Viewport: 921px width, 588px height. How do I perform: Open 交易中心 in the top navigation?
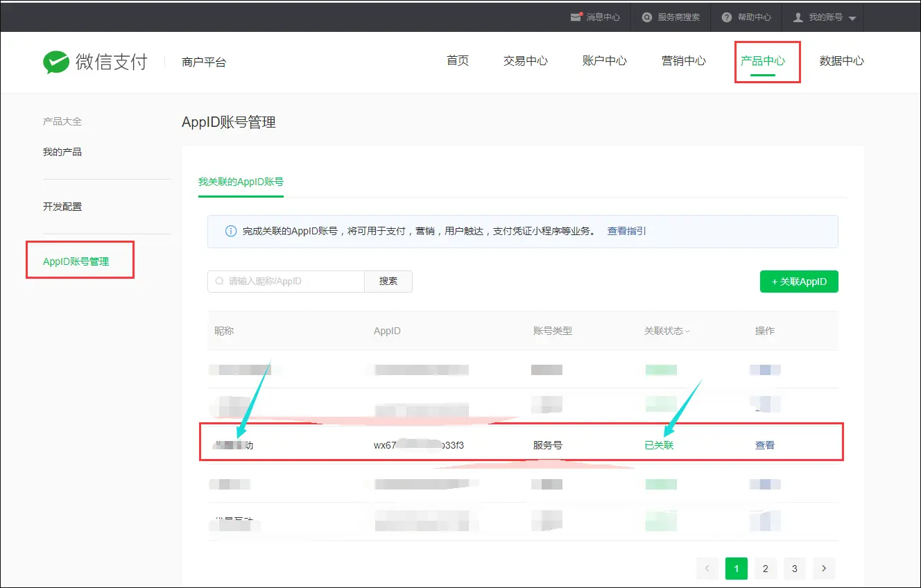point(526,60)
